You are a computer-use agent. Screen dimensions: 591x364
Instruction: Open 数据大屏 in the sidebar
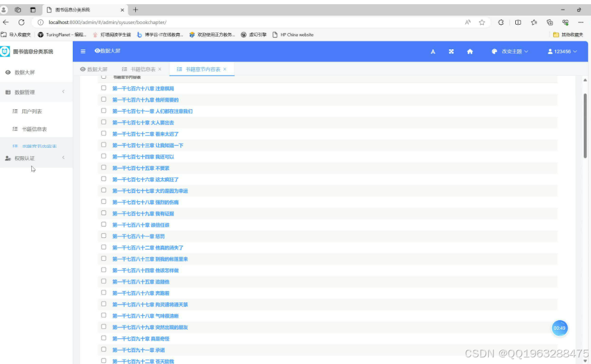click(25, 72)
